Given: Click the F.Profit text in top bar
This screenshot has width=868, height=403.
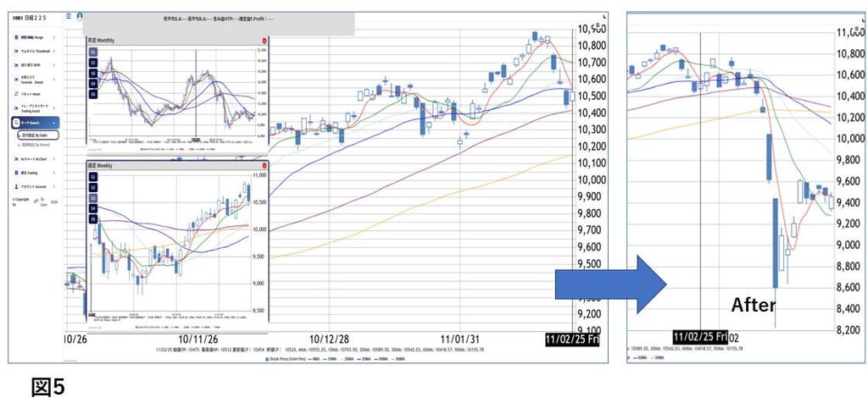Looking at the screenshot, I should pyautogui.click(x=259, y=19).
